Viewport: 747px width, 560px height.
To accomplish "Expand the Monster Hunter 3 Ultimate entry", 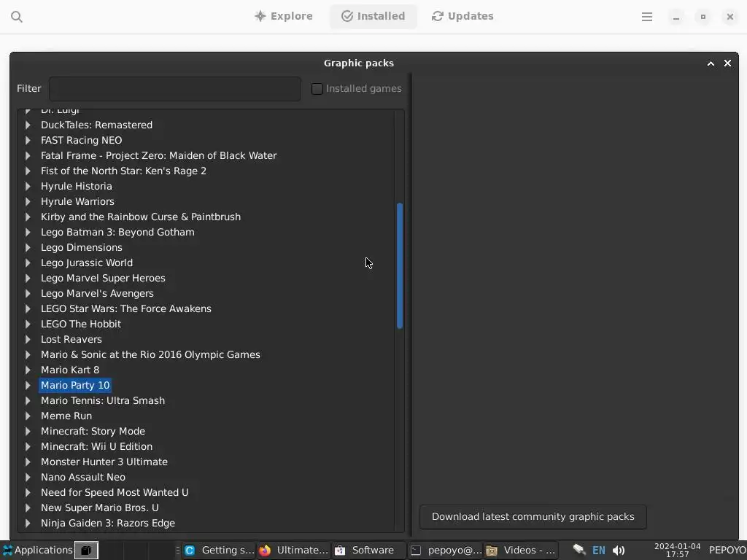I will (28, 462).
